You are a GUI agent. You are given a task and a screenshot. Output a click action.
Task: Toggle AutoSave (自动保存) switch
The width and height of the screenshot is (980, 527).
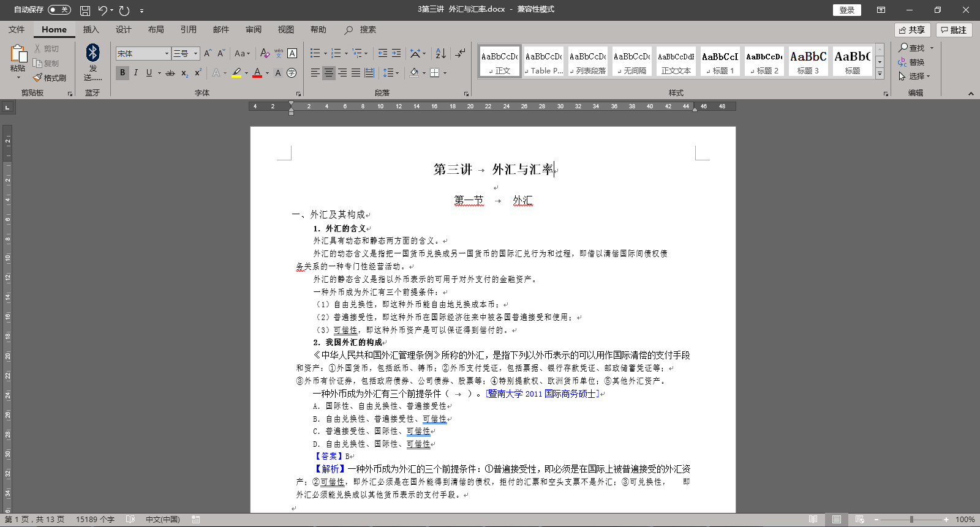(x=59, y=10)
